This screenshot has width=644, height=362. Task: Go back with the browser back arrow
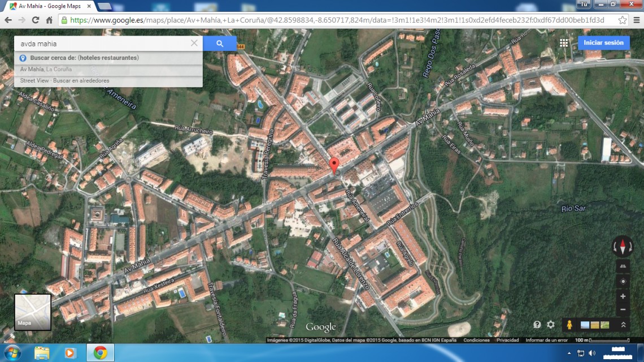coord(8,20)
